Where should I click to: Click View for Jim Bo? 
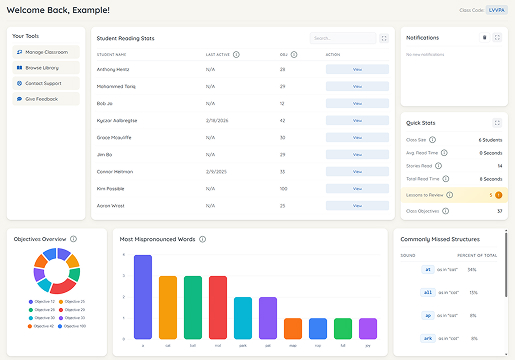pos(357,154)
